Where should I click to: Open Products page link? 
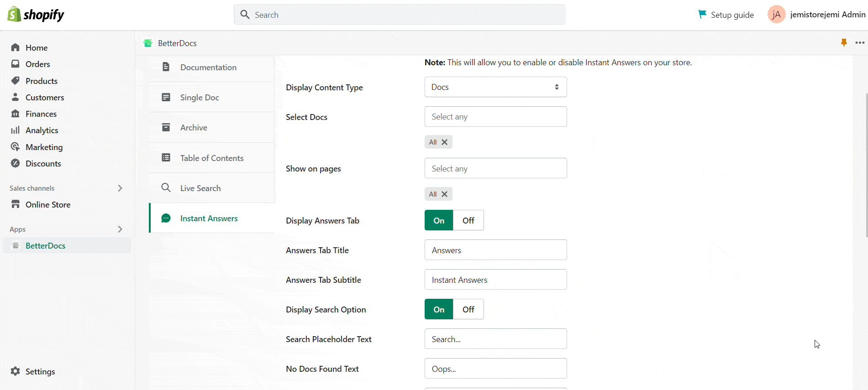pos(42,81)
